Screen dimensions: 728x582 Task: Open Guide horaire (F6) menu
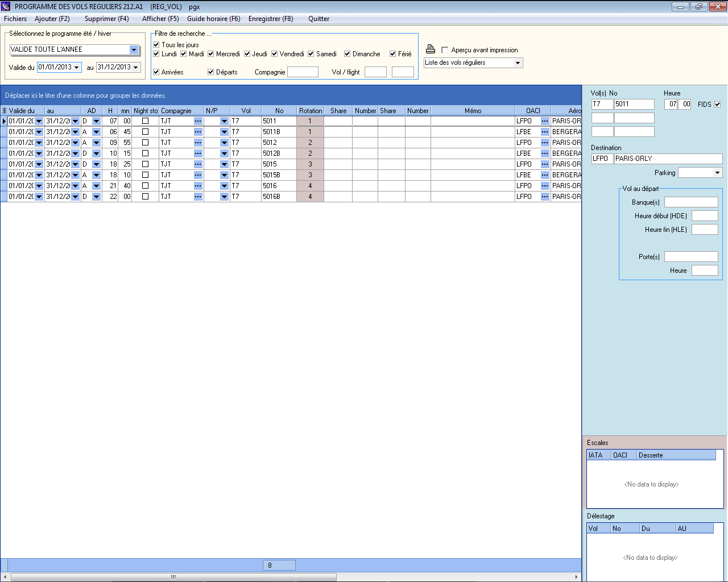[x=213, y=19]
